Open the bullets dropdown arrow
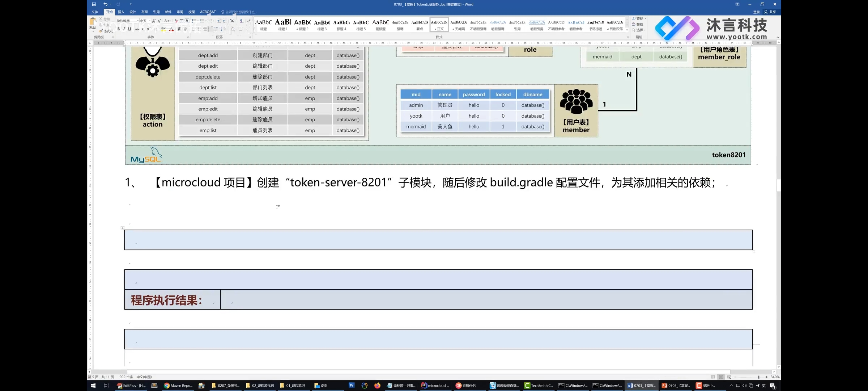The width and height of the screenshot is (868, 391). click(198, 21)
